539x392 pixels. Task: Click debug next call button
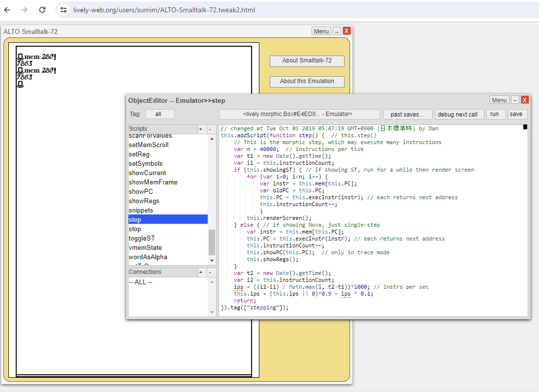(x=460, y=115)
